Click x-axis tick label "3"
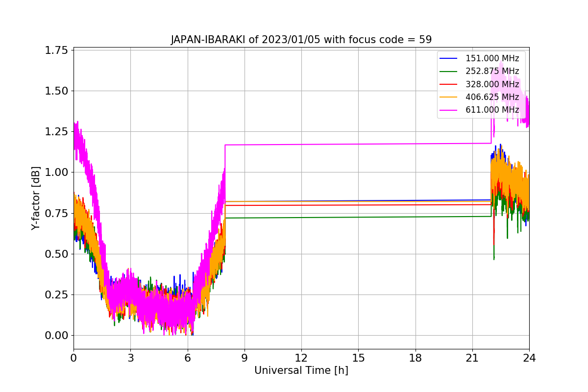This screenshot has height=392, width=588. [130, 358]
